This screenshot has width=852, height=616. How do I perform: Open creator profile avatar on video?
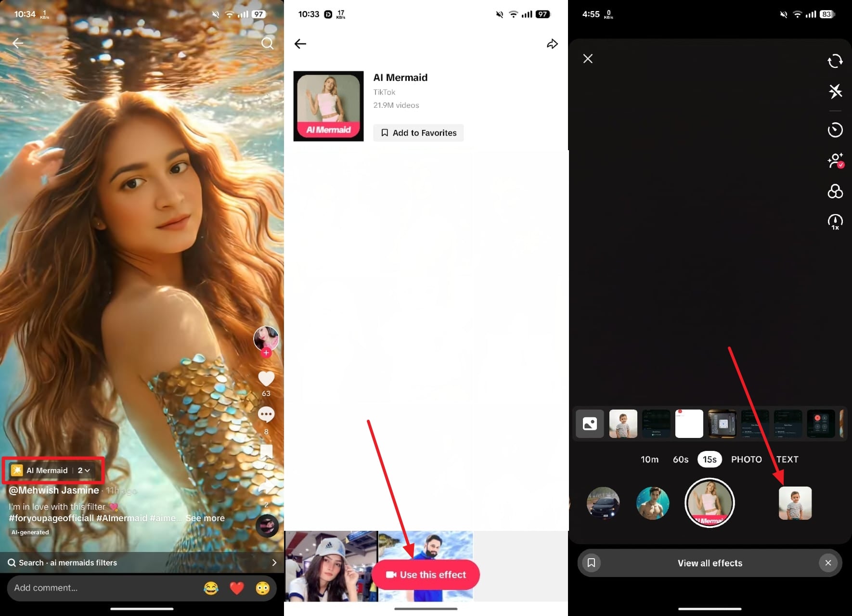point(266,338)
